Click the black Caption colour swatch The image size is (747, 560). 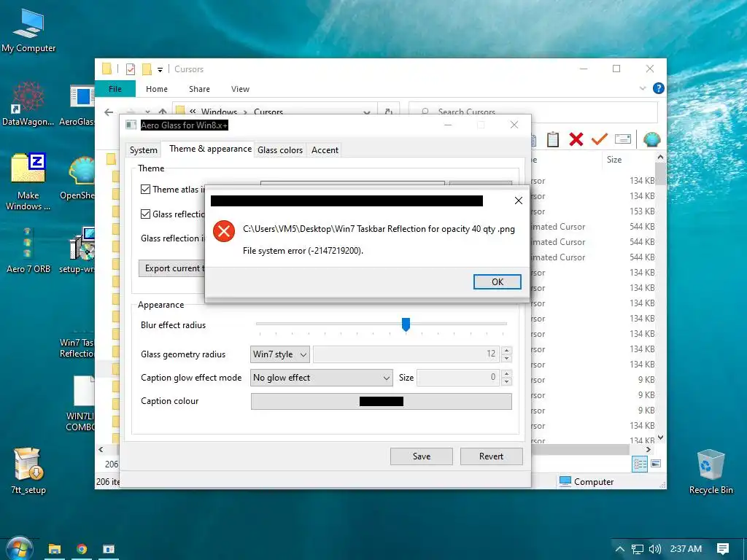[x=381, y=402]
